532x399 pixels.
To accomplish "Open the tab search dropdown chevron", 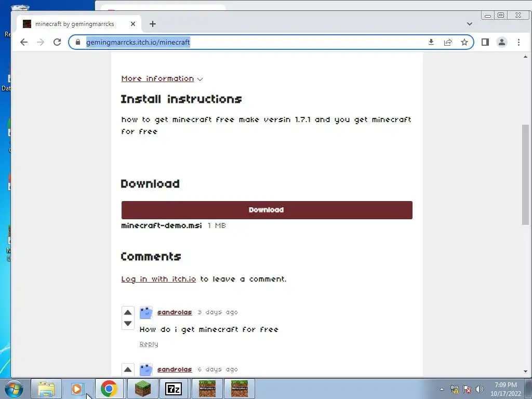I will 470,24.
